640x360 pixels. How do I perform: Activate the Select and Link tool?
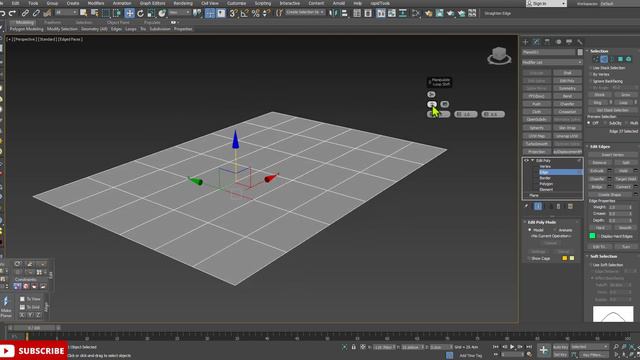pyautogui.click(x=25, y=13)
